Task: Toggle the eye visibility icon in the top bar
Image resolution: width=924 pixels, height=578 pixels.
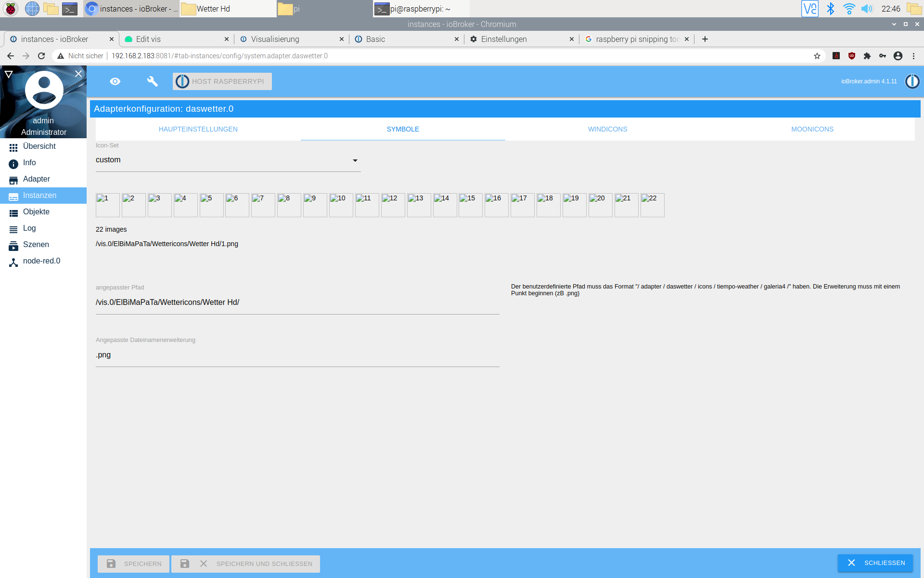Action: pos(115,81)
